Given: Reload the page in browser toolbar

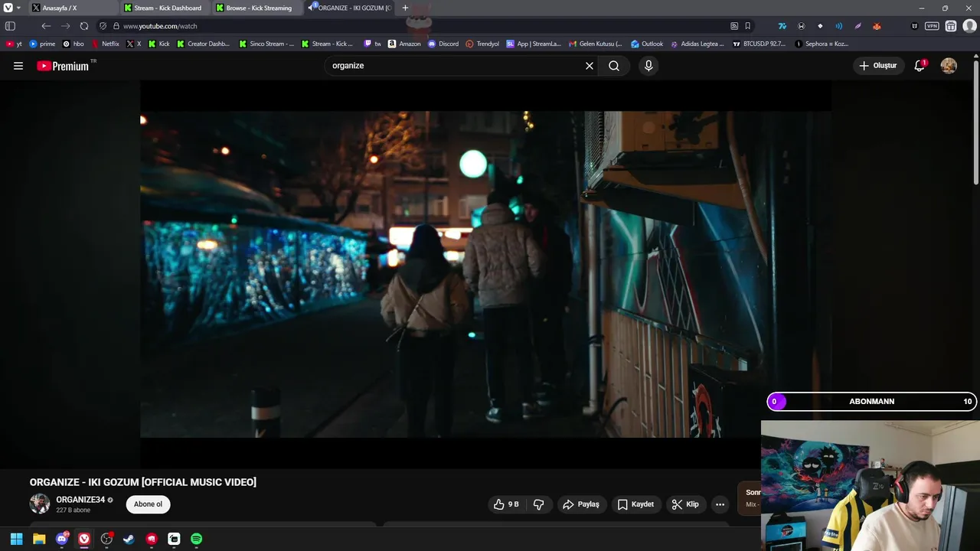Looking at the screenshot, I should click(84, 26).
